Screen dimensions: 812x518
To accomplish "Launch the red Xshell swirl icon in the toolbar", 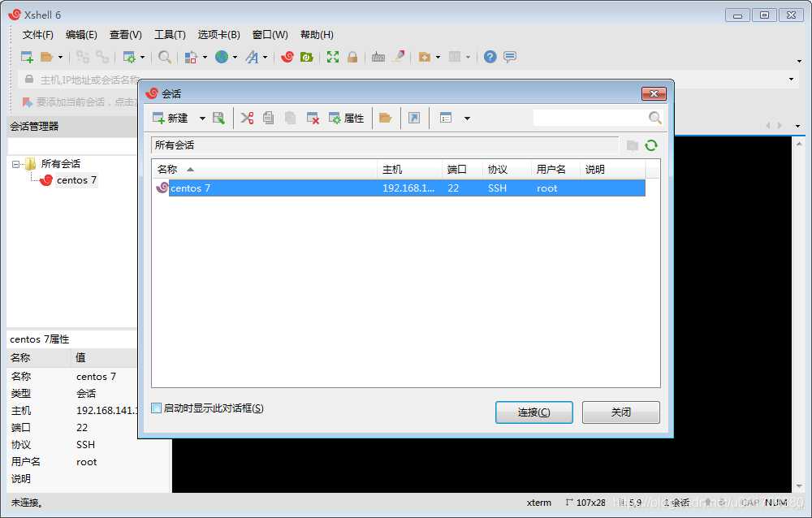I will 287,57.
